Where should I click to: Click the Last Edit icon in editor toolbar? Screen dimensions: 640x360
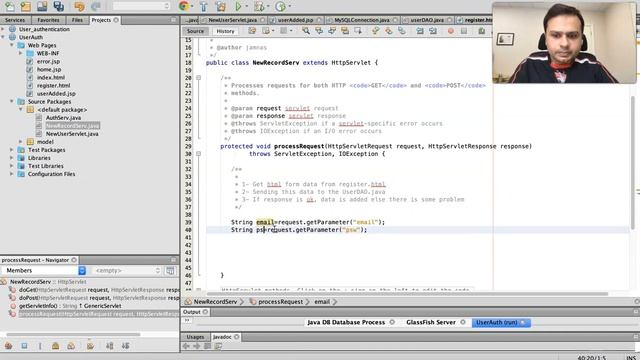coord(252,31)
